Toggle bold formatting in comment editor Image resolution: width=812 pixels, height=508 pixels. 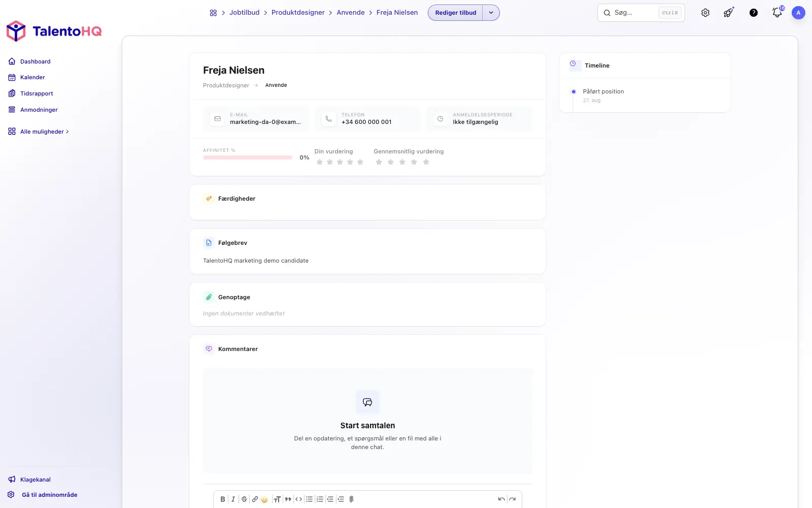(x=223, y=499)
